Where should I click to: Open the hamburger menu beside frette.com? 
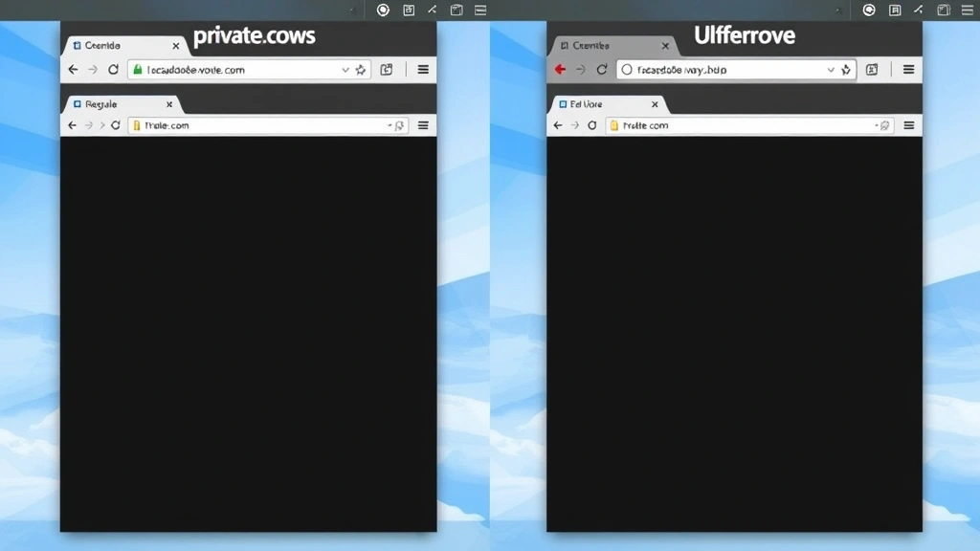(909, 125)
